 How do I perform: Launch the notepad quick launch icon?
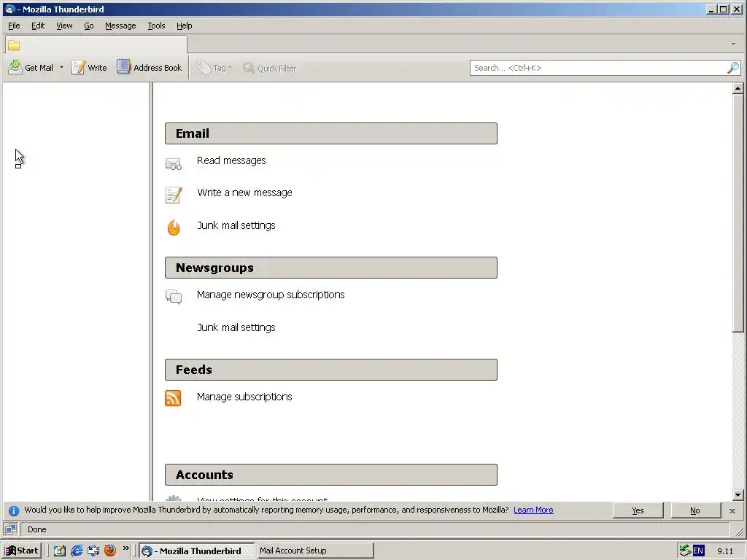click(60, 551)
